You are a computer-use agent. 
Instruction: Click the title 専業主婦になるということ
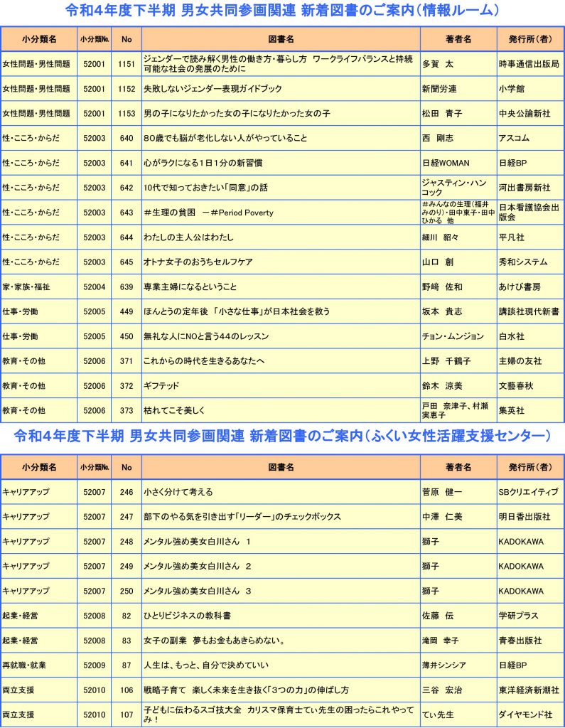(190, 287)
